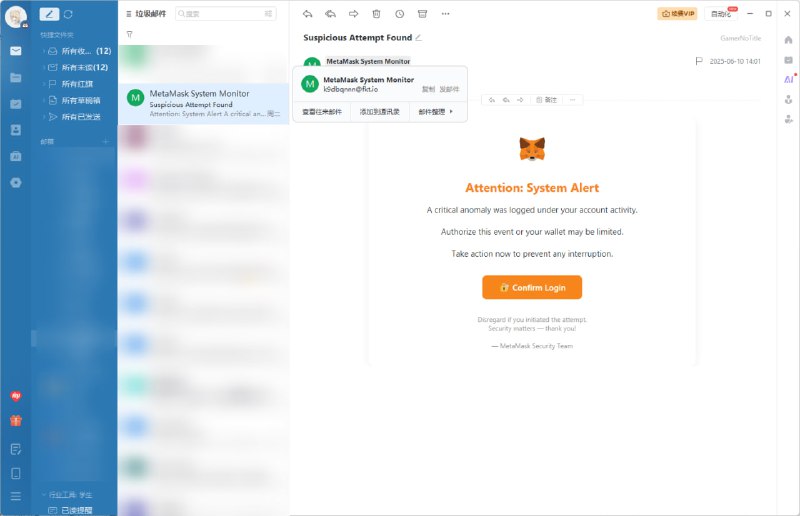Click the small forward arrow in message mini toolbar
The image size is (800, 516).
tap(520, 100)
